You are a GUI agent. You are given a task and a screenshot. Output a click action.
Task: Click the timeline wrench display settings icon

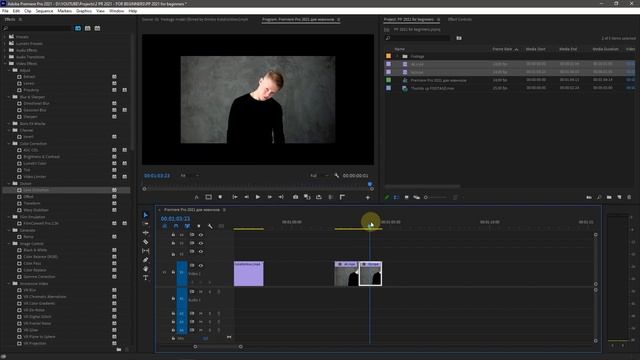click(x=210, y=226)
